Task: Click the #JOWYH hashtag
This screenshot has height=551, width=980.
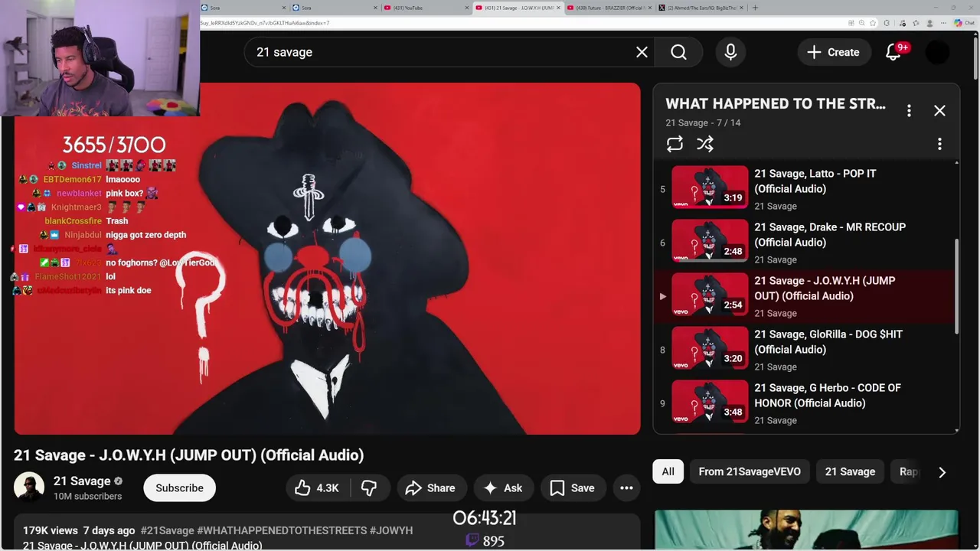Action: [x=391, y=530]
